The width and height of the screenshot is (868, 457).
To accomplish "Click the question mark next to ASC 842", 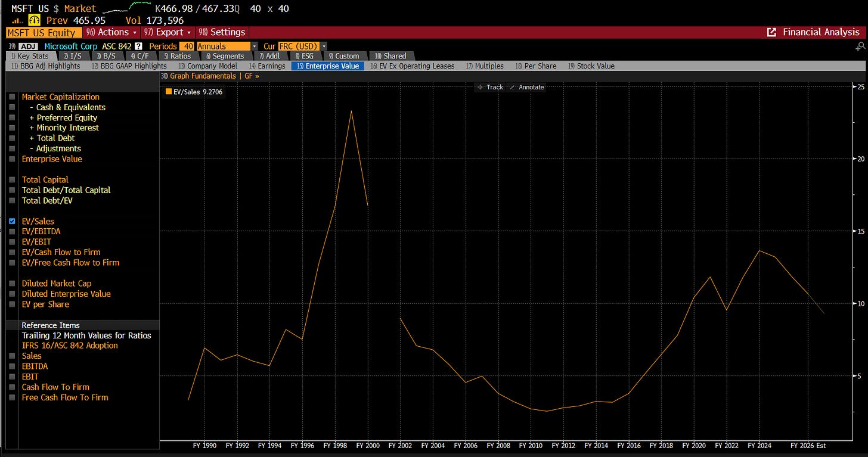I will pos(138,46).
